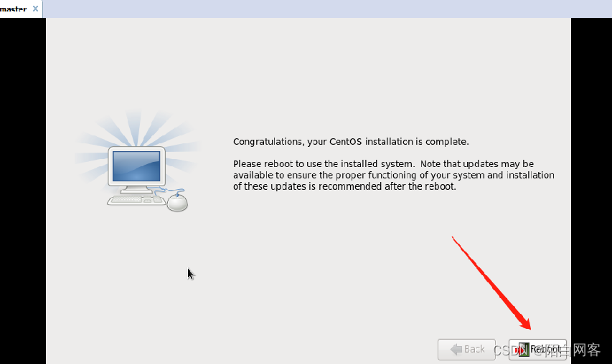This screenshot has width=612, height=364.
Task: Click the black cursor arrow in installer window
Action: 191,274
